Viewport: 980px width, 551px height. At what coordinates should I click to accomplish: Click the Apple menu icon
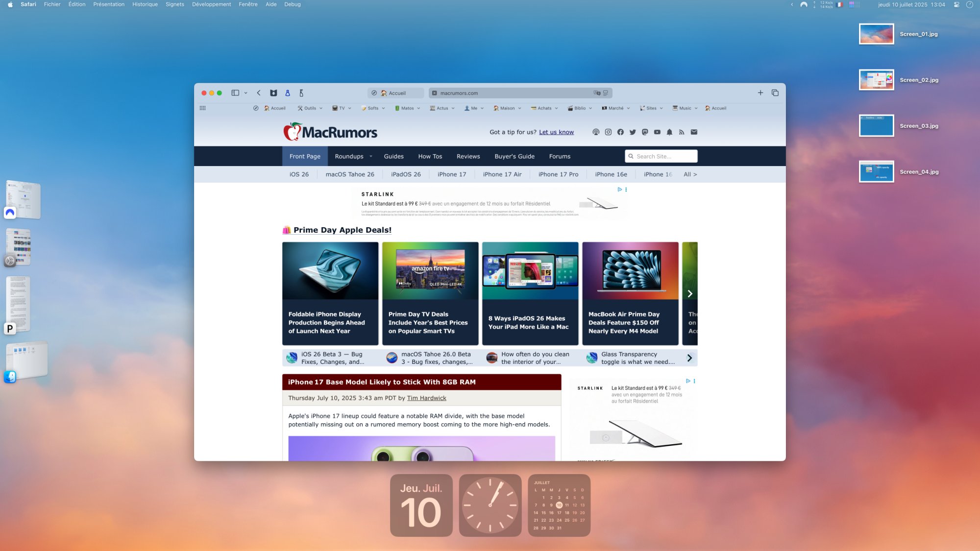coord(10,4)
